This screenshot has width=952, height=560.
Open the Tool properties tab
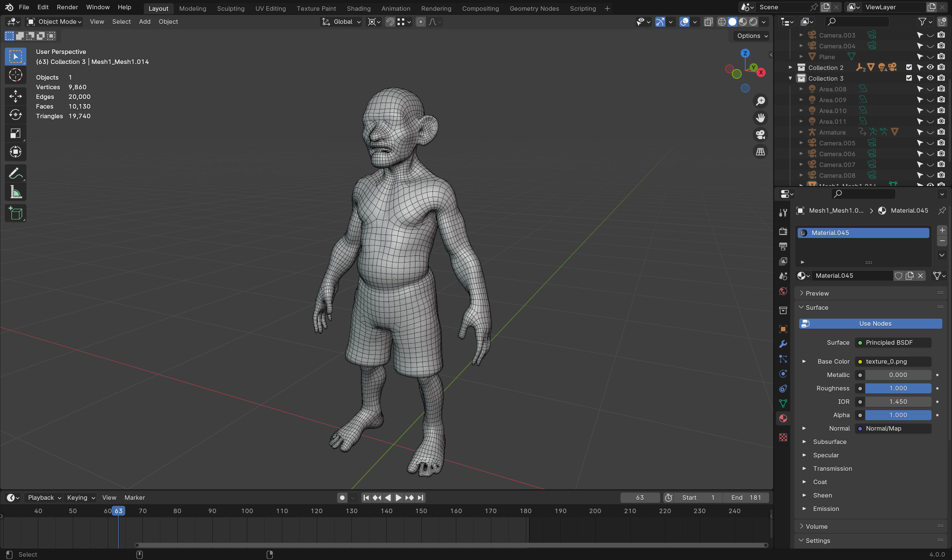click(783, 213)
